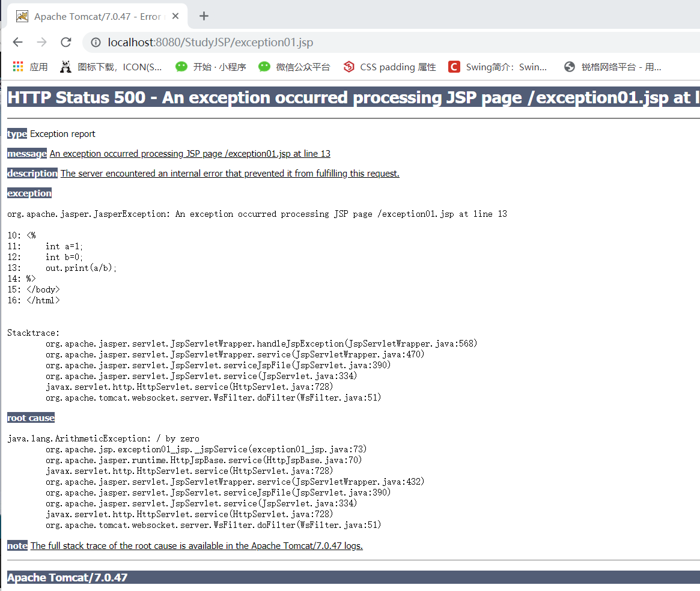Open the 图标下载 ICON bookmark
700x591 pixels.
tap(111, 67)
